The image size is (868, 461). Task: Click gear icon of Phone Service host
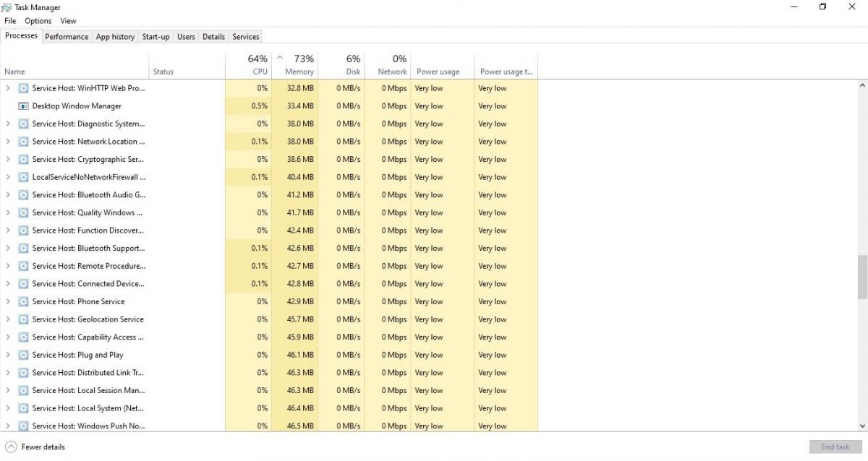23,301
